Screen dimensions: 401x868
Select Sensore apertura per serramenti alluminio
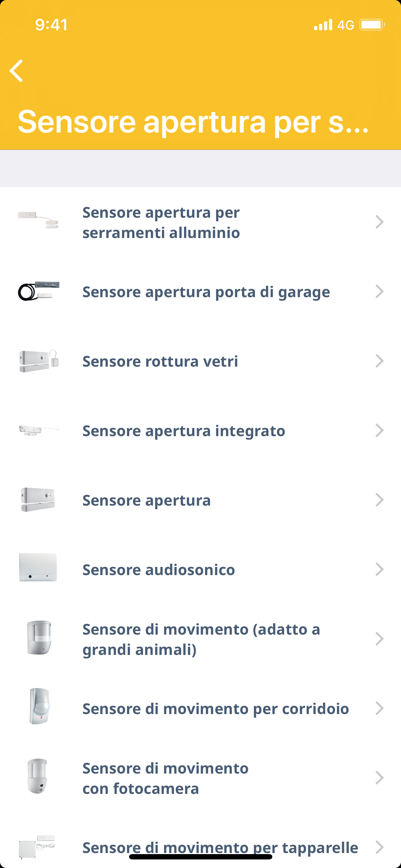[x=161, y=222]
